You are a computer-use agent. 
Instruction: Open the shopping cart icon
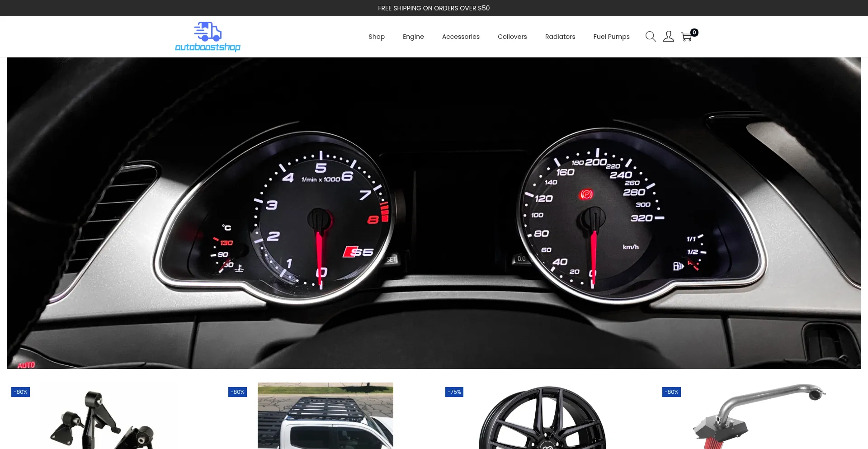(x=687, y=37)
